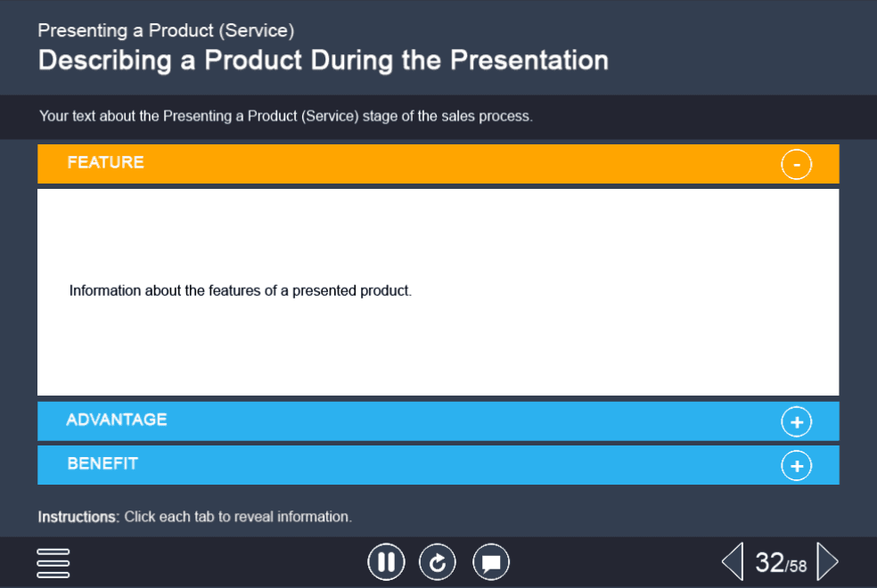Click the product features information text
The height and width of the screenshot is (588, 877).
click(241, 291)
